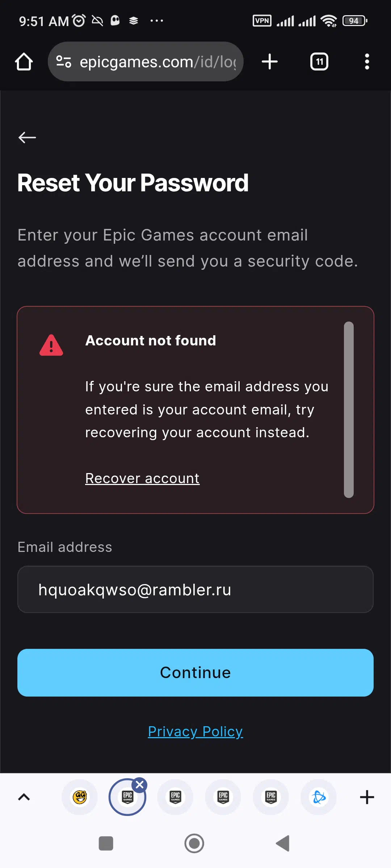Tap the browser home icon
This screenshot has height=868, width=391.
24,61
